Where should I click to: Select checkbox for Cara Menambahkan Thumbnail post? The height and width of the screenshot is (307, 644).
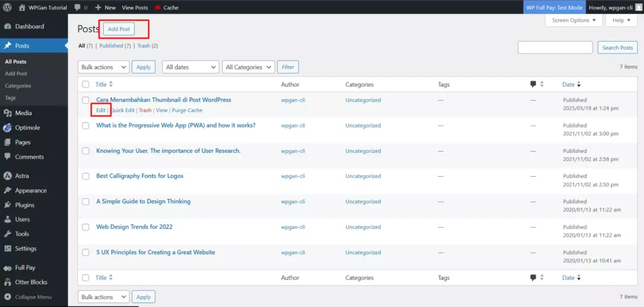click(x=86, y=100)
